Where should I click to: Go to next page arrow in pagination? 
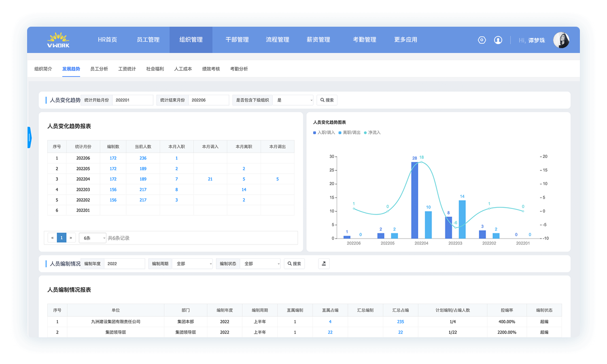pyautogui.click(x=70, y=238)
